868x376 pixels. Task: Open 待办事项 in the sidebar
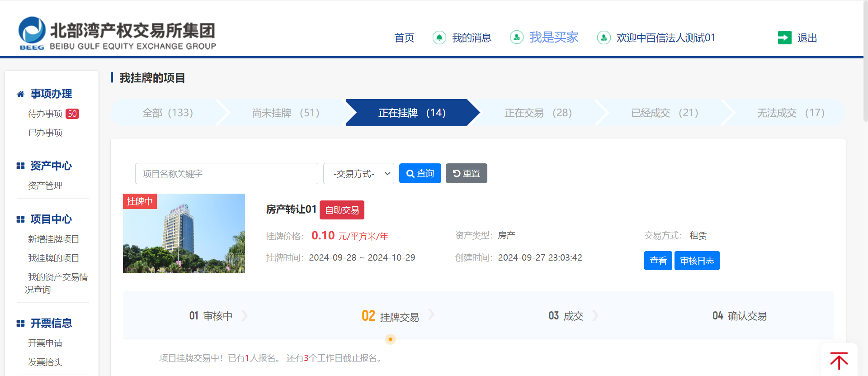point(45,114)
